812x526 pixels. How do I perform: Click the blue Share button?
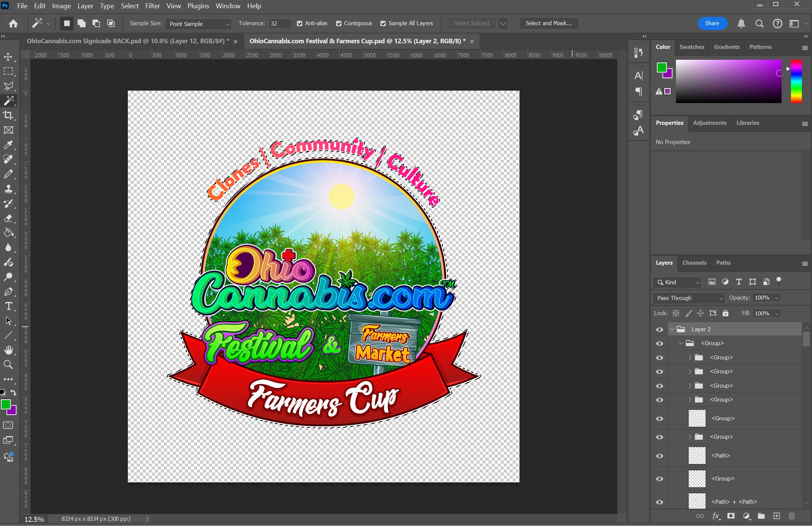(712, 23)
